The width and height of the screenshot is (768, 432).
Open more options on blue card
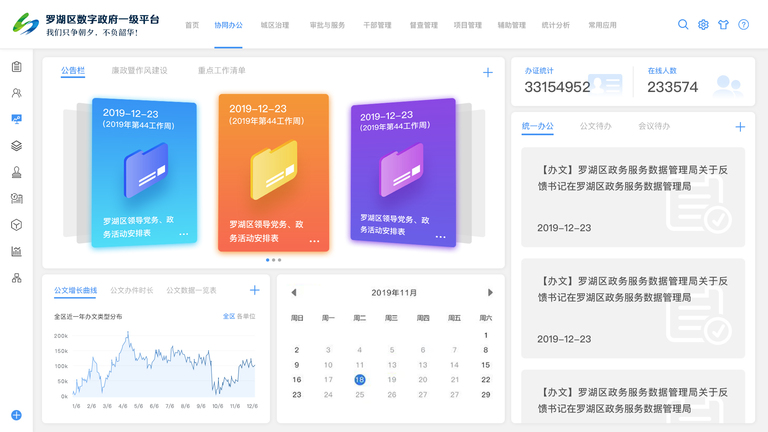184,234
